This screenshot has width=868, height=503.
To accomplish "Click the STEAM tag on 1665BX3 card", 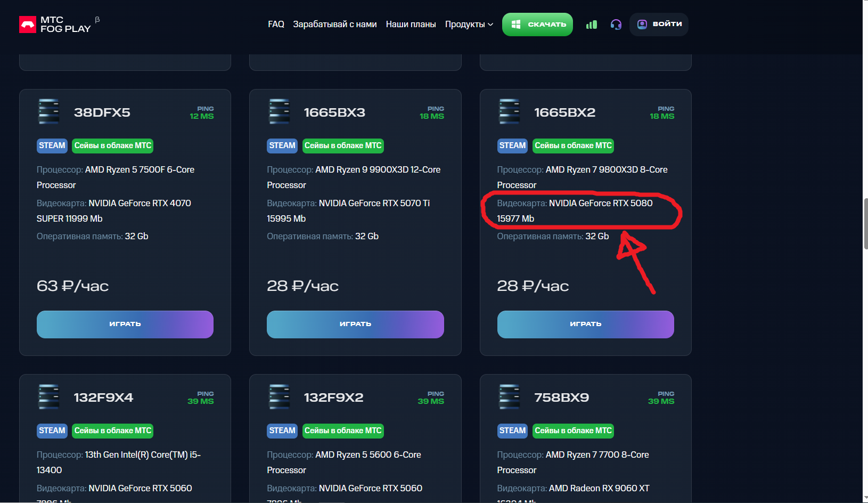I will coord(282,145).
